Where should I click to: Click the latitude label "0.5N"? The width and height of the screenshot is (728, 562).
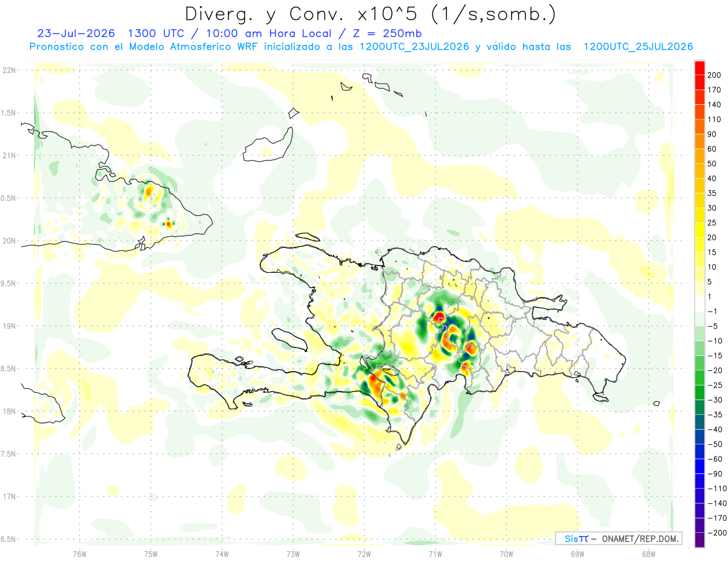[x=8, y=198]
